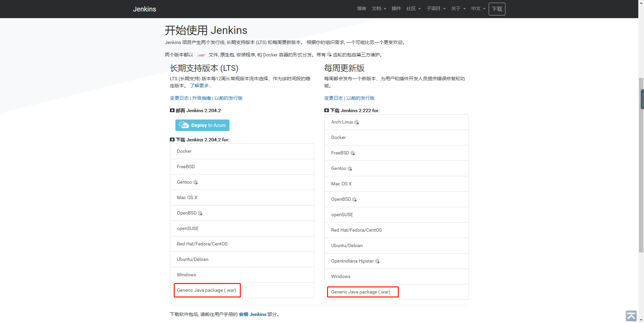Select Windows in the LTS download list

coord(242,275)
